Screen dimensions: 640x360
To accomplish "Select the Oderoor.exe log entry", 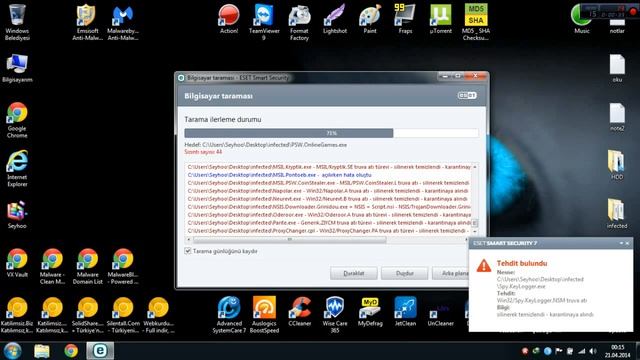I will pyautogui.click(x=329, y=215).
